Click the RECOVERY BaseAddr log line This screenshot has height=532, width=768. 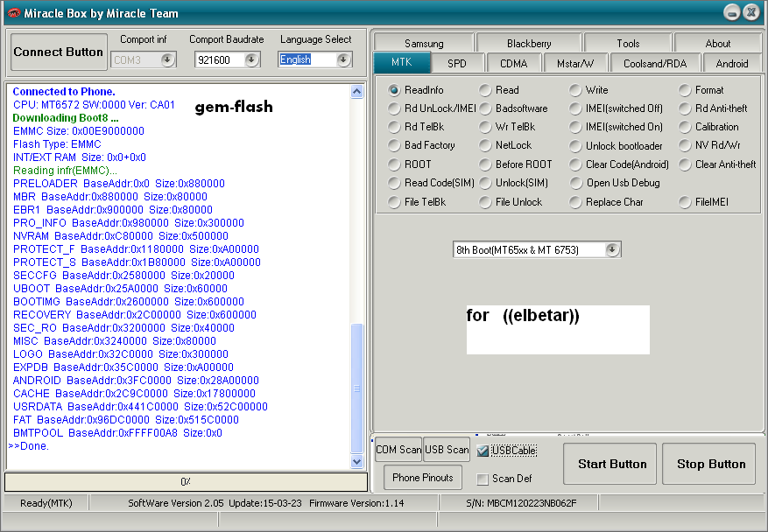click(135, 315)
